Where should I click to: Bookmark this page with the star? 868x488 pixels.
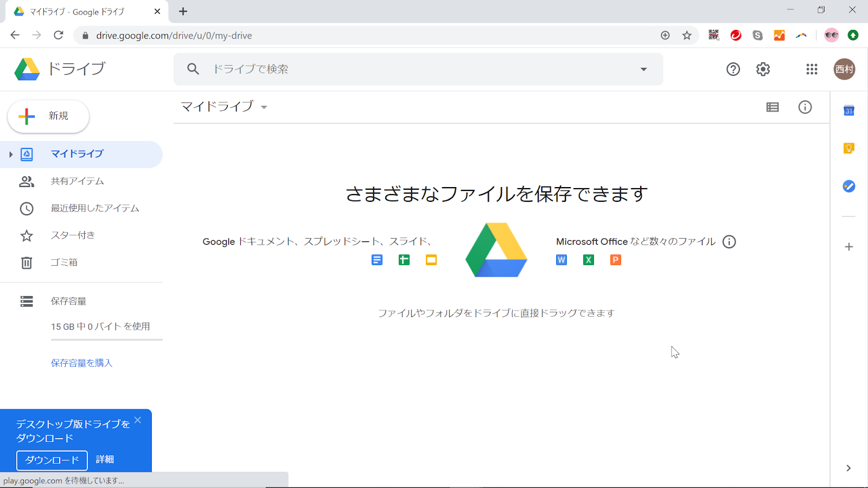point(687,35)
